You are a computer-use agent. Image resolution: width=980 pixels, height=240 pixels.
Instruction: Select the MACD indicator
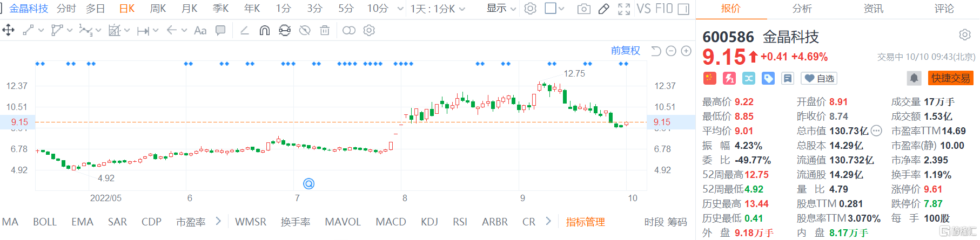point(391,222)
